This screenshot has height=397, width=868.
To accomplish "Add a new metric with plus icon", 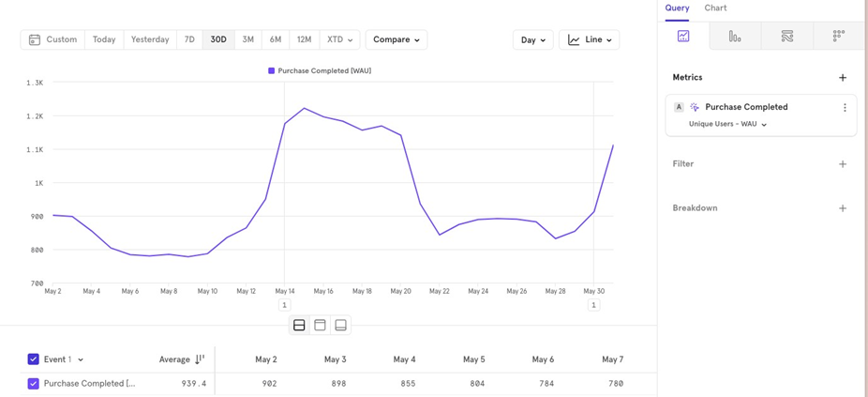I will pos(842,78).
